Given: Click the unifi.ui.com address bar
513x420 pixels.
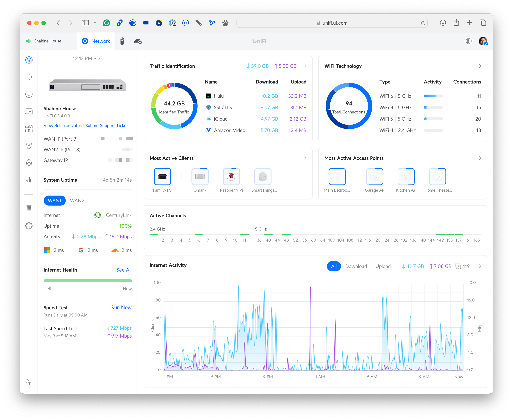Looking at the screenshot, I should point(332,23).
